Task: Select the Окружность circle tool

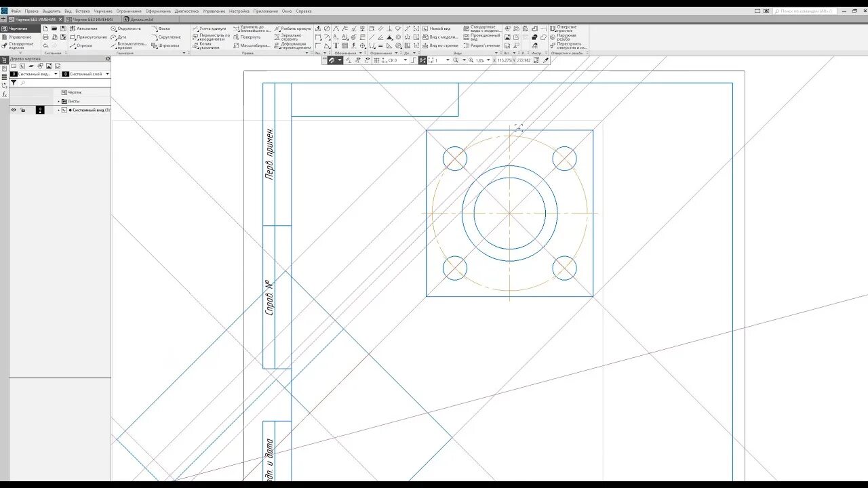Action: pyautogui.click(x=125, y=28)
